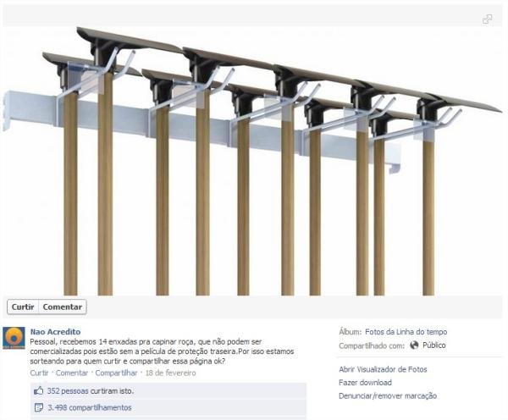
Task: Click the Curtir button below photo
Action: tap(23, 307)
